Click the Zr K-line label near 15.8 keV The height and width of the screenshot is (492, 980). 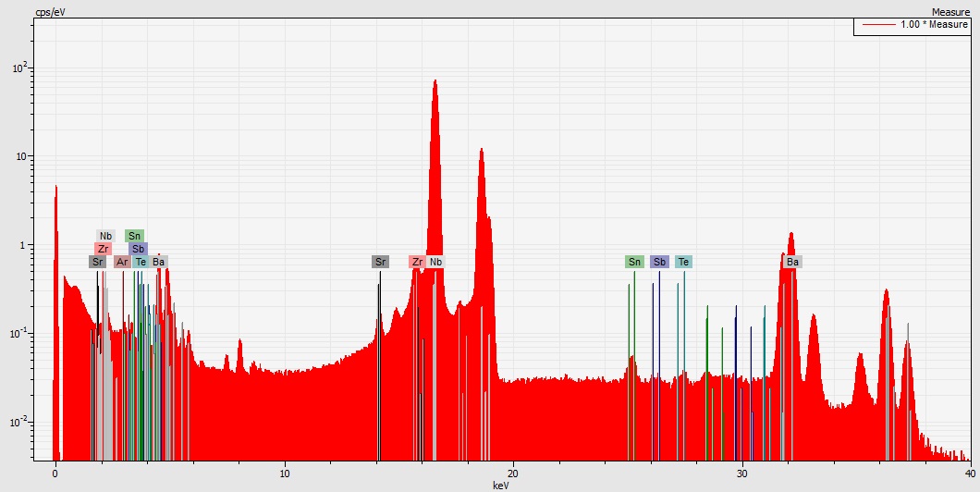coord(418,262)
